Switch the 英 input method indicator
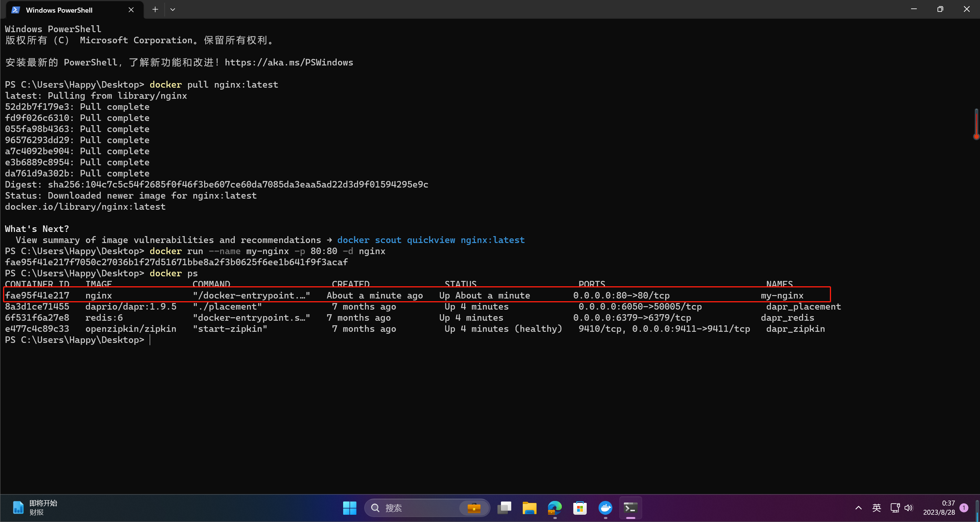The image size is (980, 522). point(877,508)
